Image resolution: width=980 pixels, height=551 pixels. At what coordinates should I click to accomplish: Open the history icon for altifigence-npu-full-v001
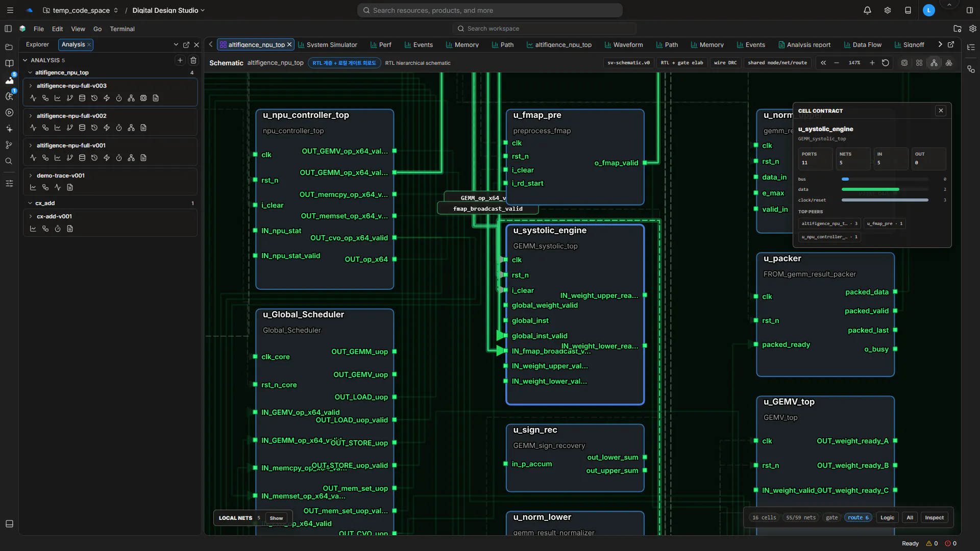[94, 158]
